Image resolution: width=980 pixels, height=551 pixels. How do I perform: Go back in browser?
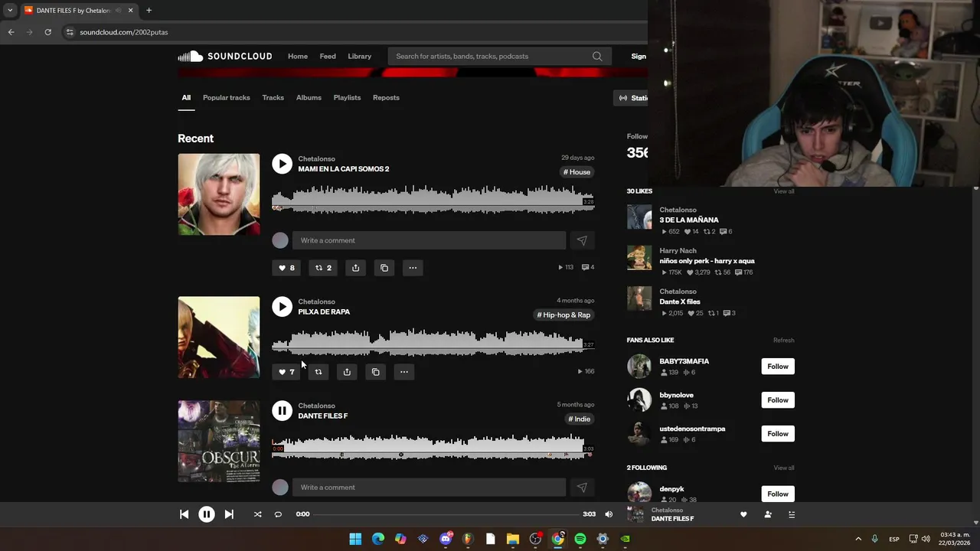coord(11,32)
